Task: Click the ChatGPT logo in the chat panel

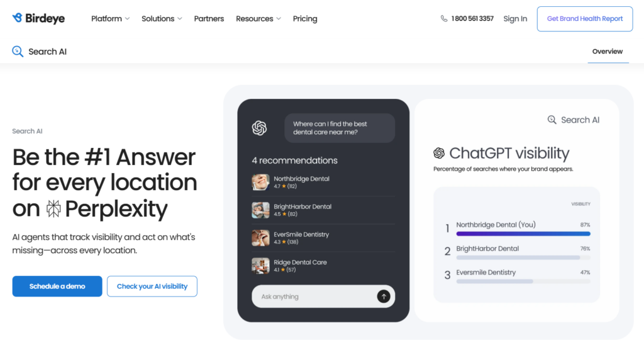Action: tap(259, 128)
